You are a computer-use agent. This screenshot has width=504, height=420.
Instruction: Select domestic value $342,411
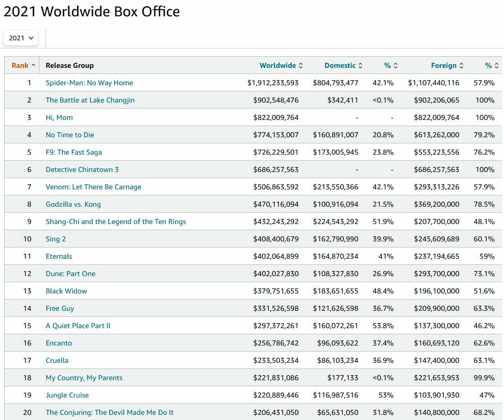pos(343,100)
